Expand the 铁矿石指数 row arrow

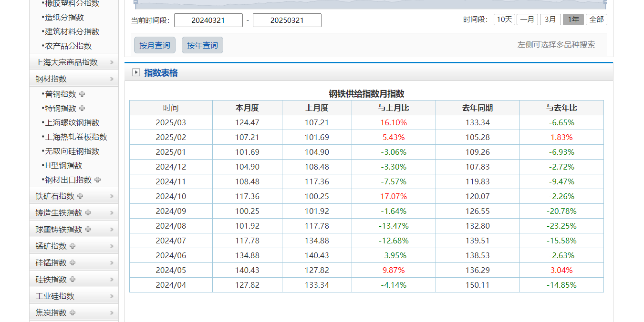(x=112, y=196)
